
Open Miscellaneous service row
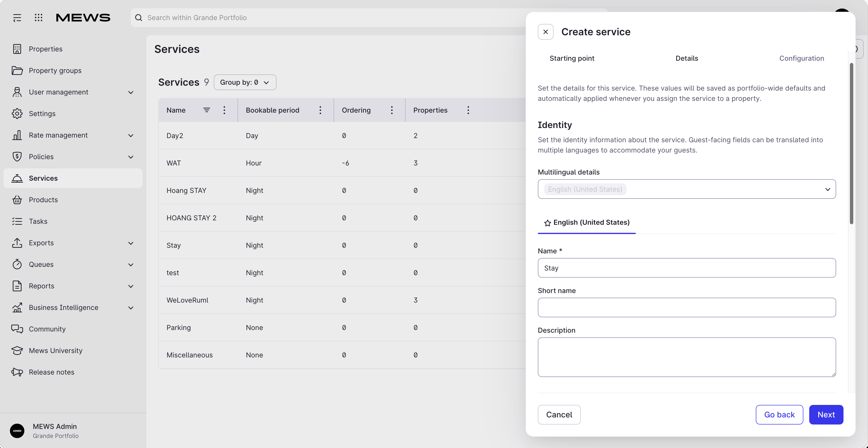pyautogui.click(x=342, y=355)
